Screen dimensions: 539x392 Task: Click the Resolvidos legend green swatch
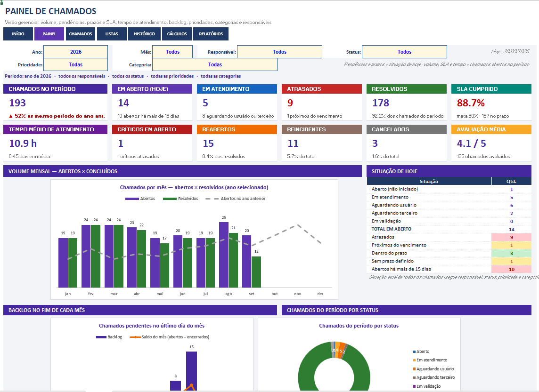tap(170, 199)
